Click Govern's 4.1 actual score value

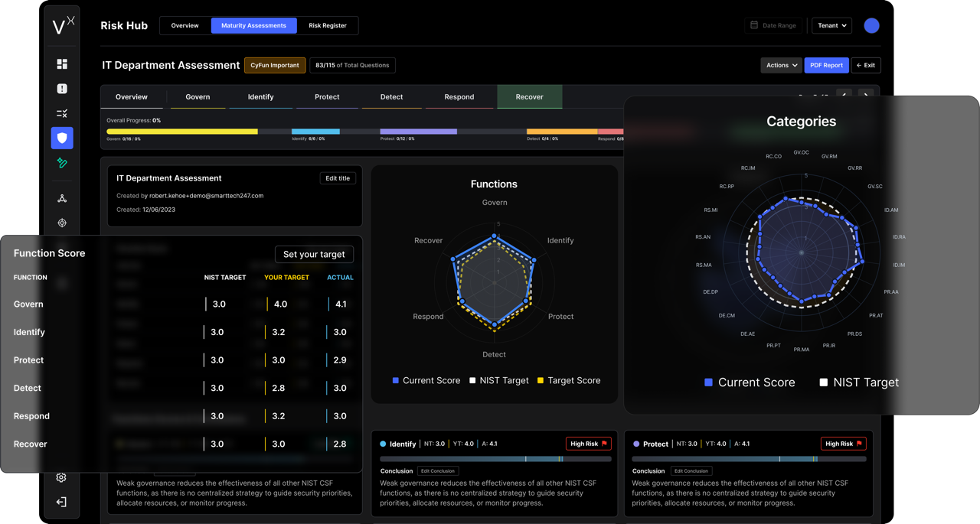tap(341, 304)
